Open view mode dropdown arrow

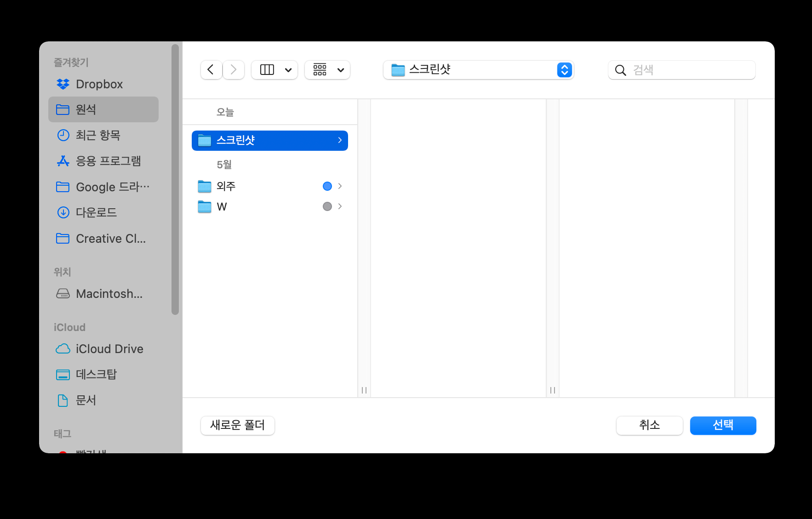(288, 70)
